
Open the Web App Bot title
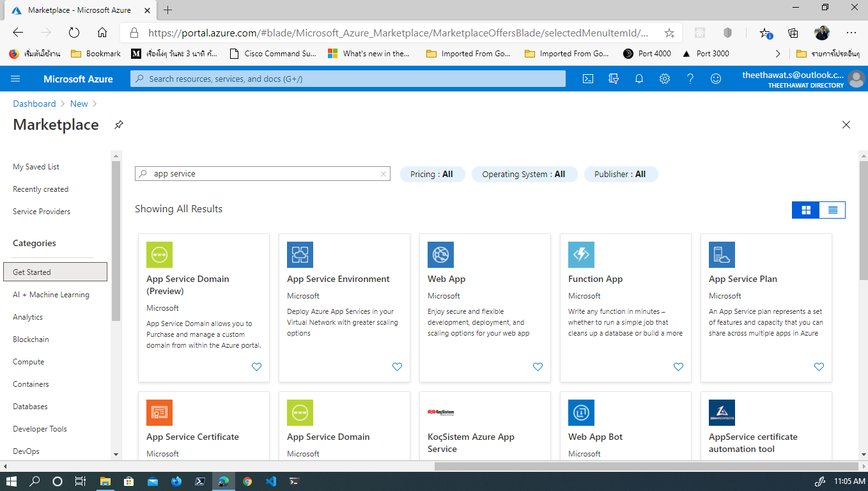point(595,437)
